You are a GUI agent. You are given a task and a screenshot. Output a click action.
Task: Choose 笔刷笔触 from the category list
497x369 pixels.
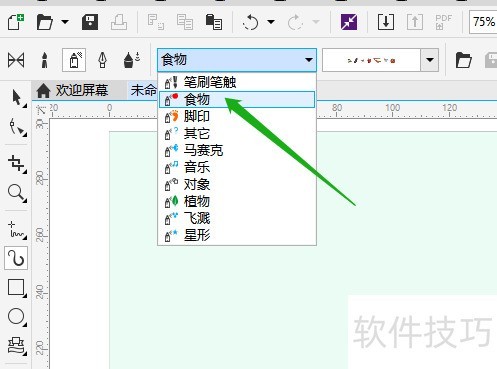pos(237,82)
